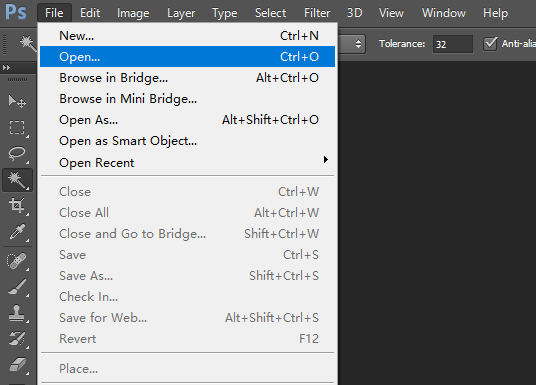Select the Eyedropper tool
The width and height of the screenshot is (536, 385).
coord(17,232)
